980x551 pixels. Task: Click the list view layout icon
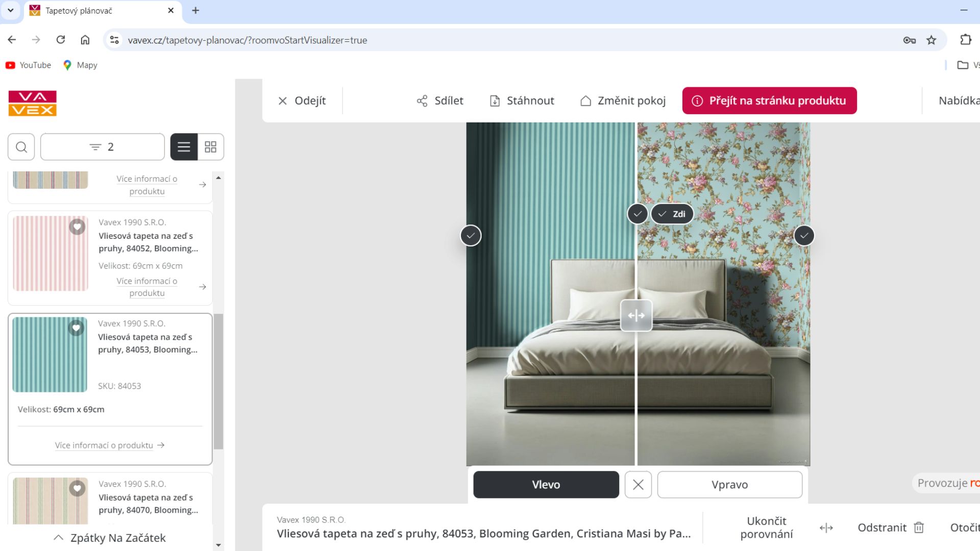(184, 146)
